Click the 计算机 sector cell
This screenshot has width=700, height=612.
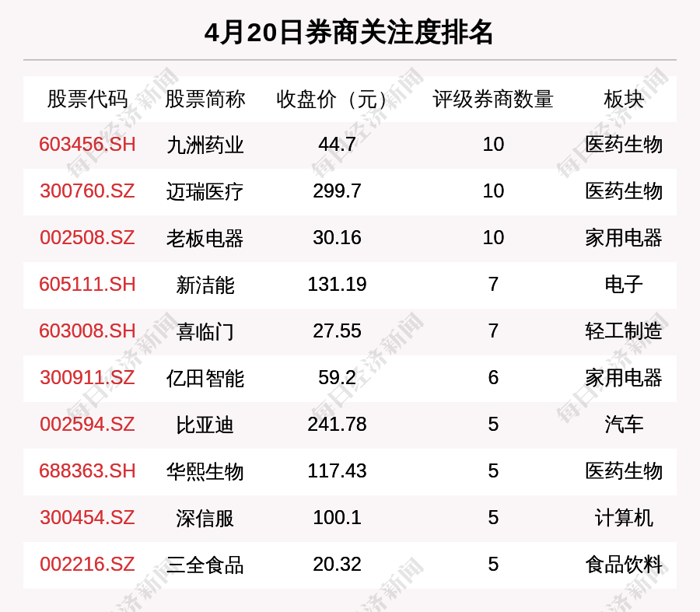click(x=624, y=518)
